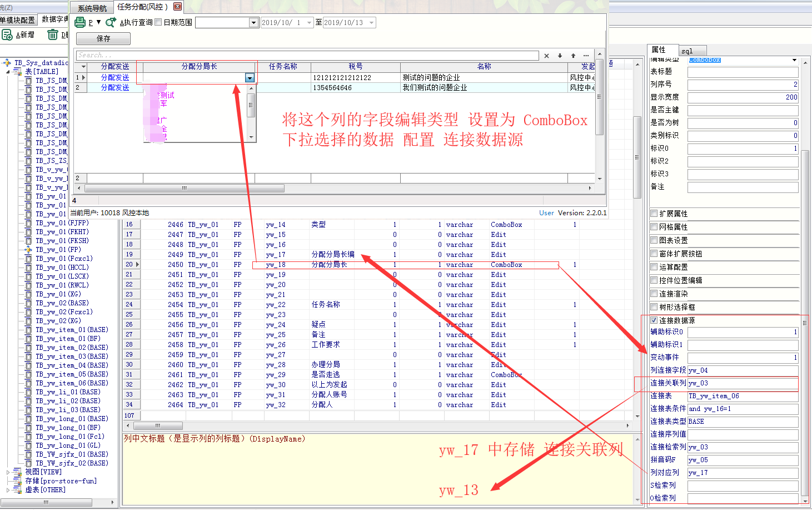
Task: Click the TB_Sys_datadic root node icon
Action: click(7, 63)
